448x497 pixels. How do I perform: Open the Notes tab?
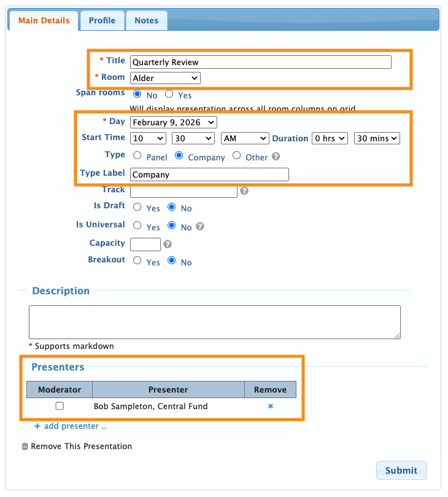pos(146,20)
